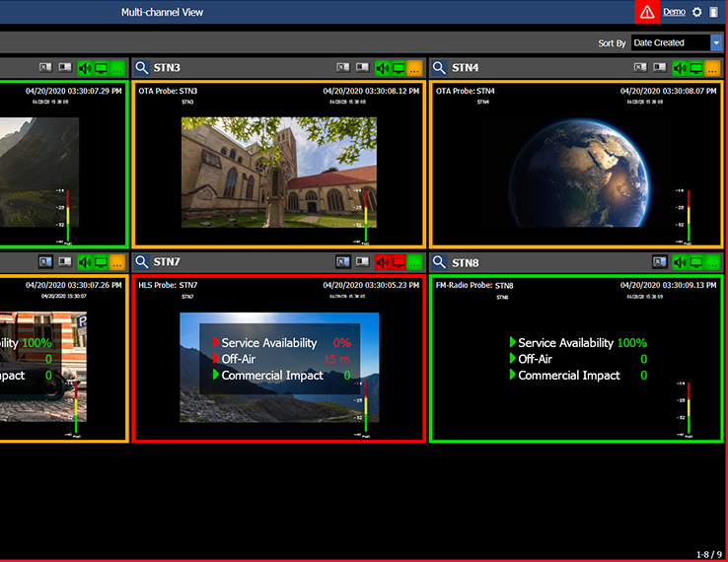
Task: Click the STN8 channel name
Action: click(x=465, y=263)
